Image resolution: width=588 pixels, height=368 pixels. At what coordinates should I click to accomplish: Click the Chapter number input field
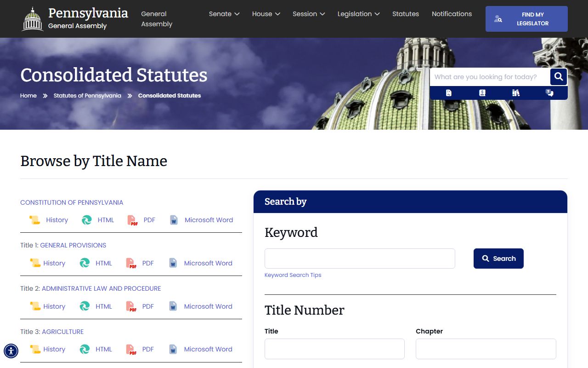[x=486, y=349]
